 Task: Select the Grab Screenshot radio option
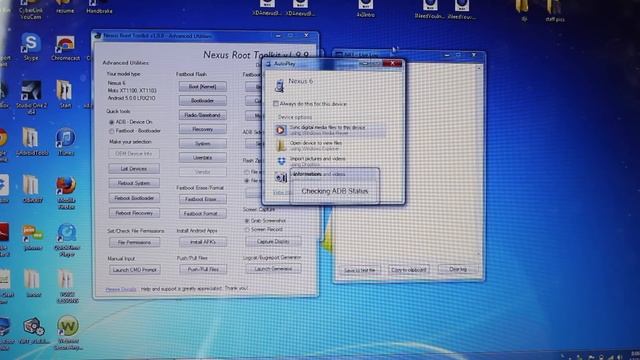tap(247, 220)
